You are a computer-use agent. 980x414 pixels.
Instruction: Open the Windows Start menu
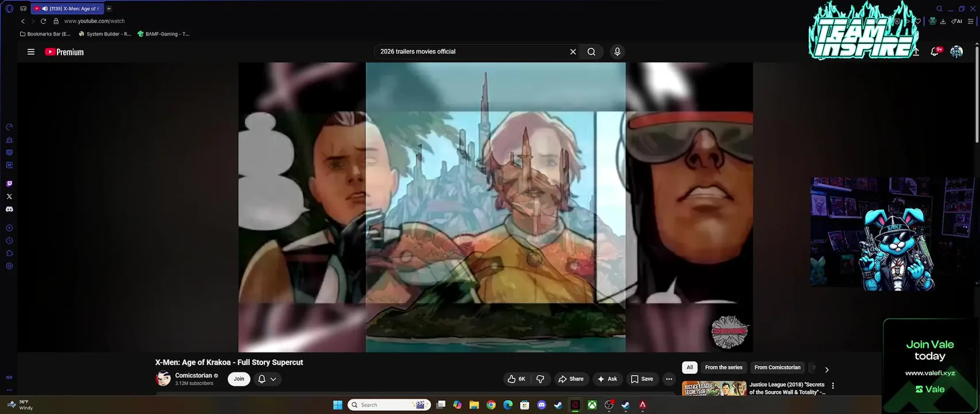pos(338,405)
